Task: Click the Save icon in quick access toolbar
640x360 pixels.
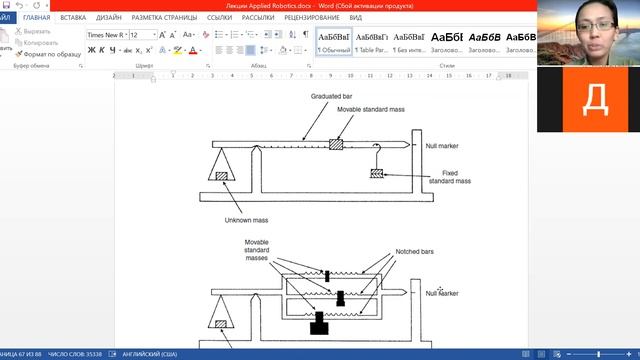Action: tap(6, 5)
